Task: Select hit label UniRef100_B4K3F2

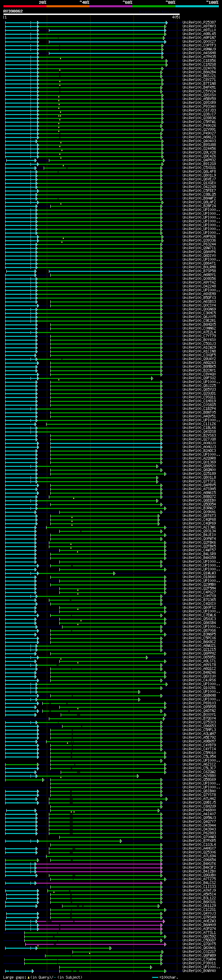Action: point(199,867)
